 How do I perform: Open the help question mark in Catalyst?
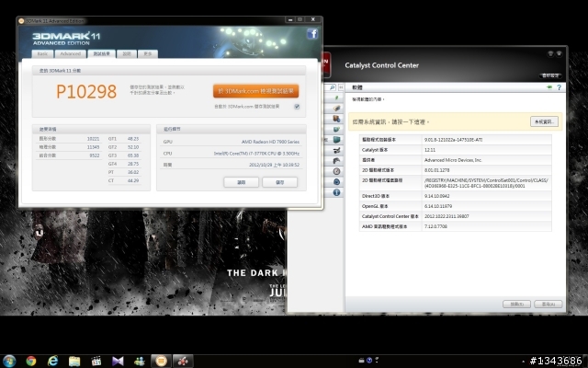tap(559, 87)
